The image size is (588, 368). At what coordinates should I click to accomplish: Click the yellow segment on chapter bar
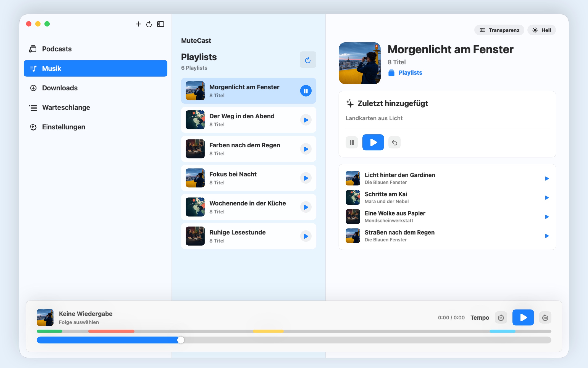point(268,331)
